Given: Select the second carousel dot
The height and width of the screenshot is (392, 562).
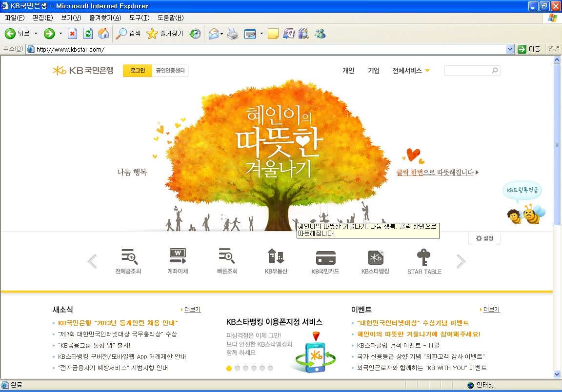Looking at the screenshot, I should [237, 368].
